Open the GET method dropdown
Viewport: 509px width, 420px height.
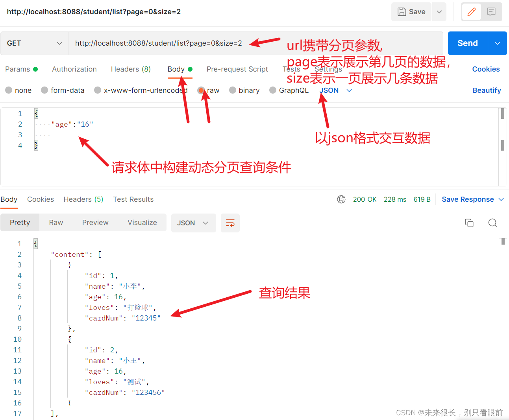[34, 43]
